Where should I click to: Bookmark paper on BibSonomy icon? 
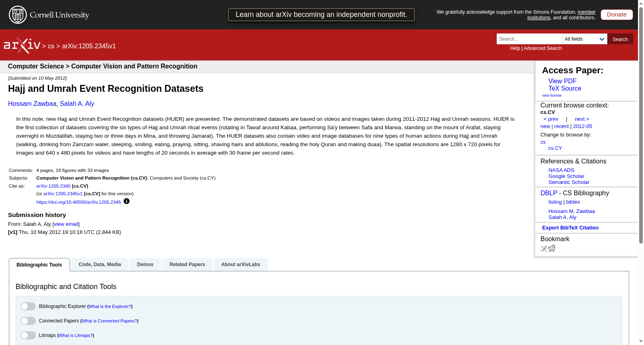544,249
